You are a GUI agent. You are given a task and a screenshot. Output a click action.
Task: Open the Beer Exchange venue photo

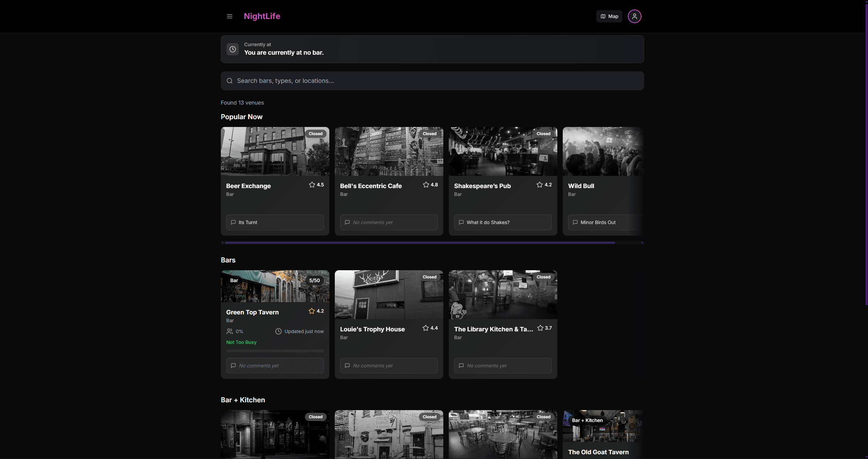coord(275,151)
